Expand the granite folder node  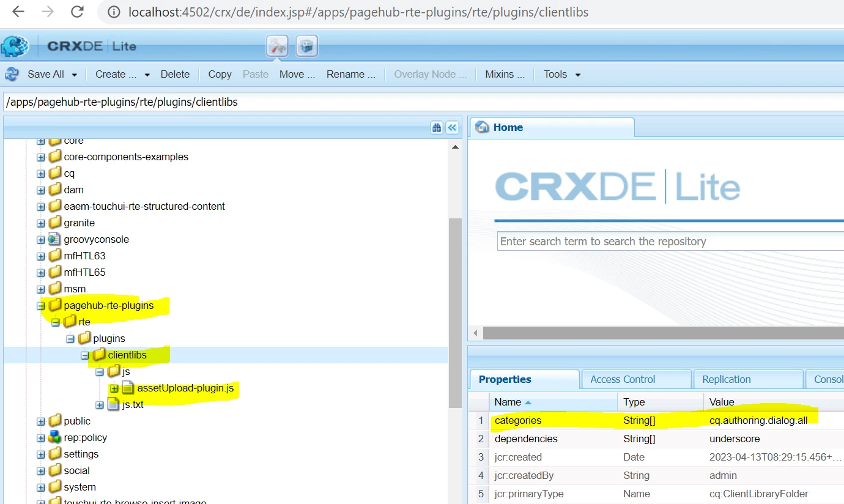coord(41,223)
